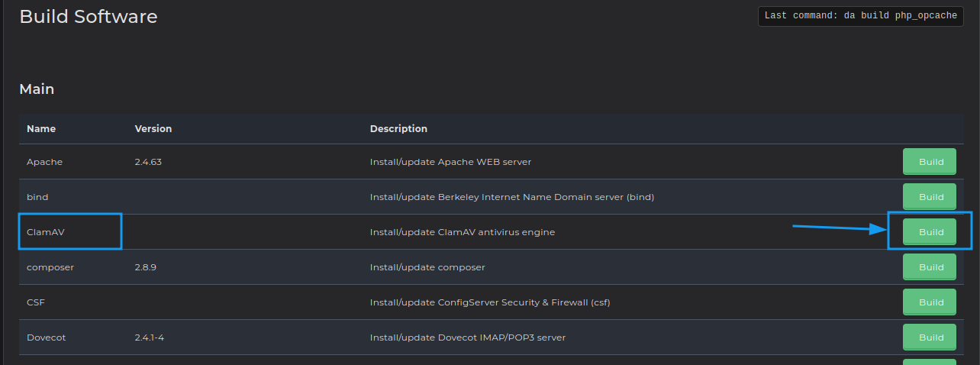Select the CSF name cell

click(36, 302)
